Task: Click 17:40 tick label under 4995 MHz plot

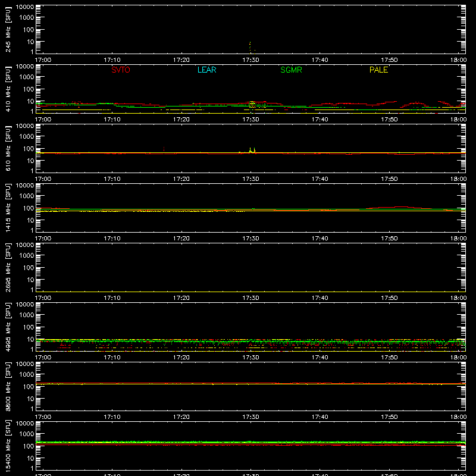Action: [x=320, y=358]
